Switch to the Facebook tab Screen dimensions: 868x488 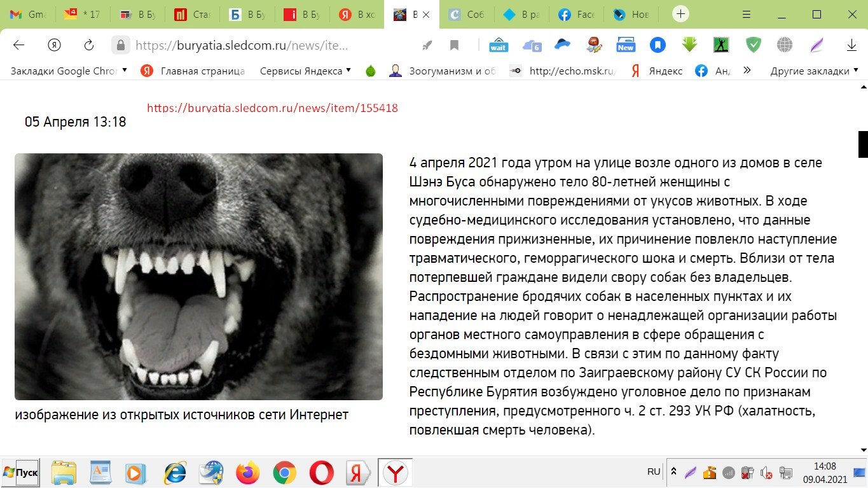click(x=576, y=15)
